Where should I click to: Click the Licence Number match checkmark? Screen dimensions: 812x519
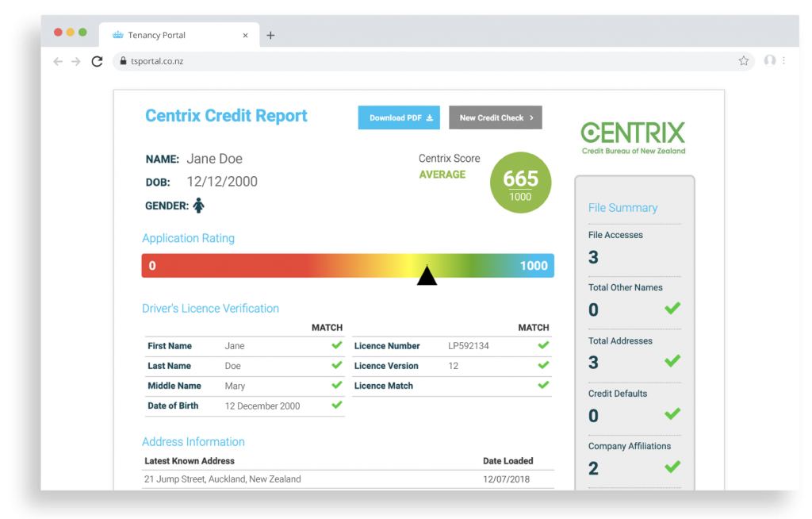[x=543, y=345]
